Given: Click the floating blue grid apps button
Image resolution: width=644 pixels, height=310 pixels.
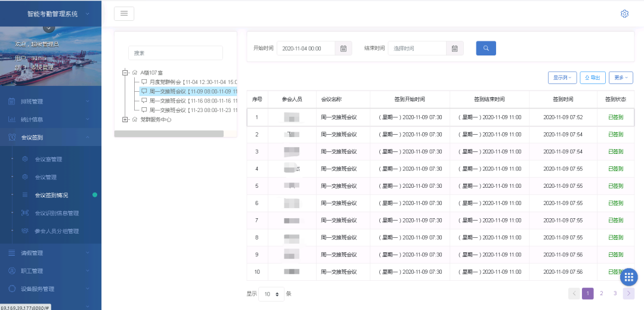Looking at the screenshot, I should 628,277.
